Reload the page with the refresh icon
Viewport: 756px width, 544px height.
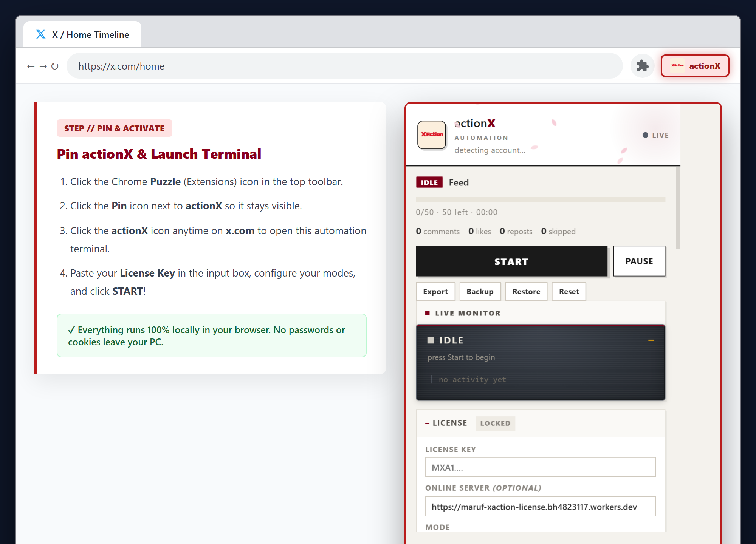click(55, 66)
